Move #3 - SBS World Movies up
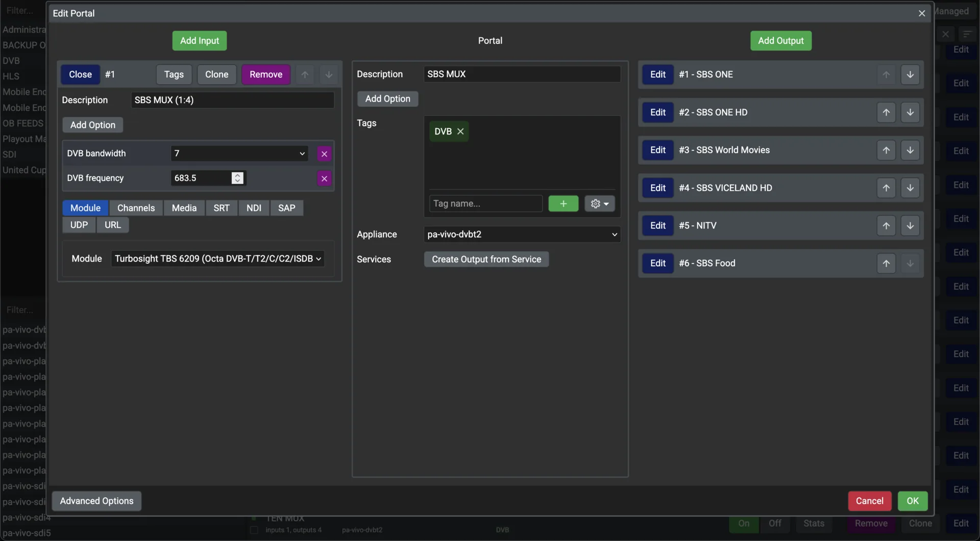This screenshot has width=980, height=541. pos(886,150)
